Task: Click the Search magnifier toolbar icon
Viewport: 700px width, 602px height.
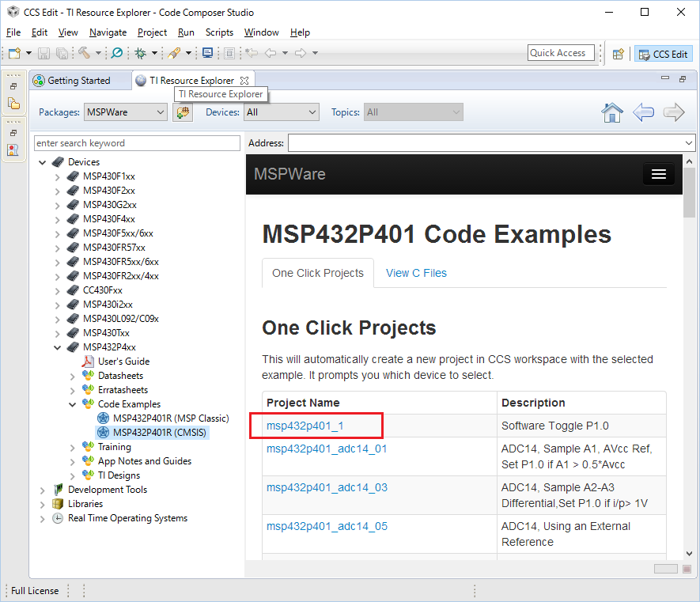Action: pos(117,53)
